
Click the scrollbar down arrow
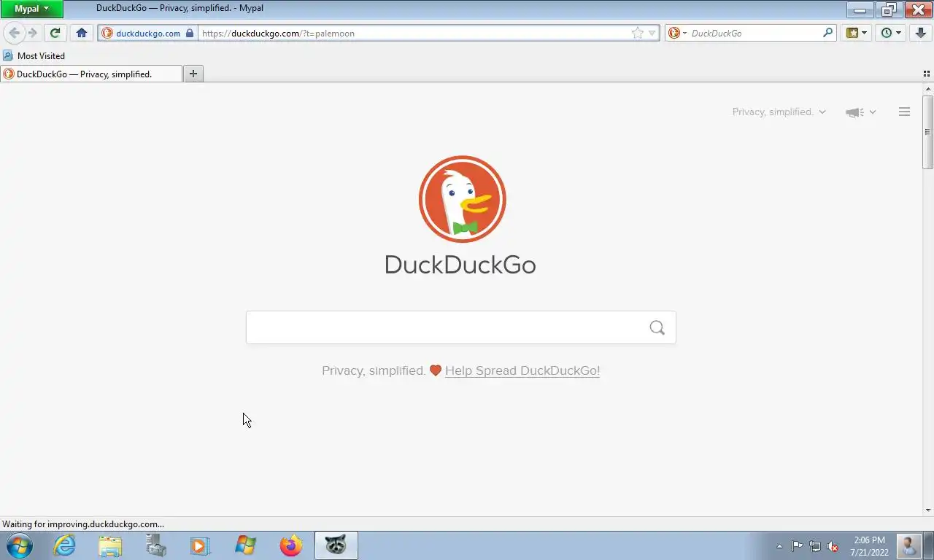point(927,510)
